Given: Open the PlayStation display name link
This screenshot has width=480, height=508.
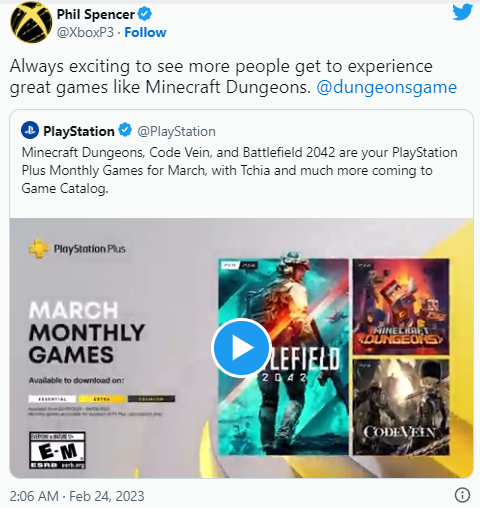Looking at the screenshot, I should click(x=79, y=131).
